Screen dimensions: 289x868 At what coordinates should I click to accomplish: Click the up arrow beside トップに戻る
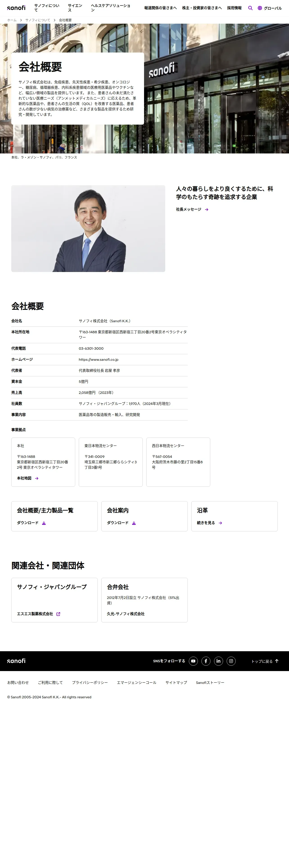[277, 661]
